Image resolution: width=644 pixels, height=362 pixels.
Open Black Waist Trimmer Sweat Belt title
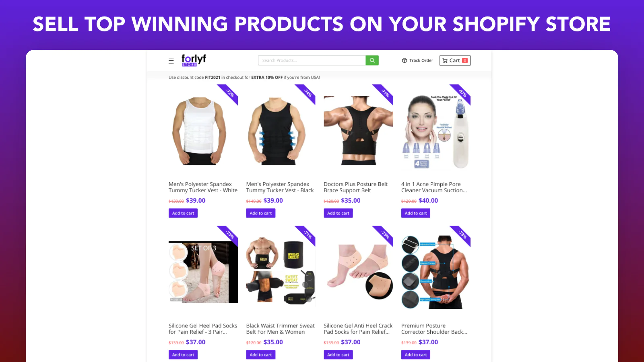coord(281,329)
